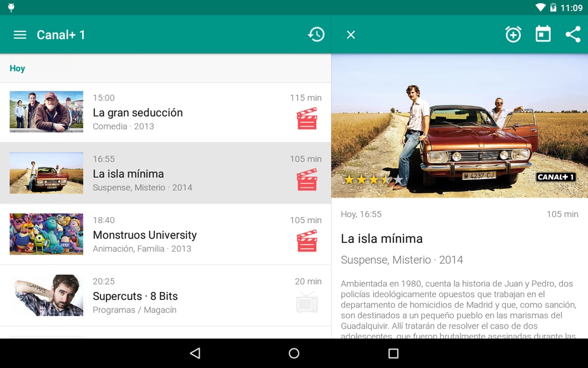Tap the 115 min duration label
Screen dimensions: 588x368
click(306, 98)
